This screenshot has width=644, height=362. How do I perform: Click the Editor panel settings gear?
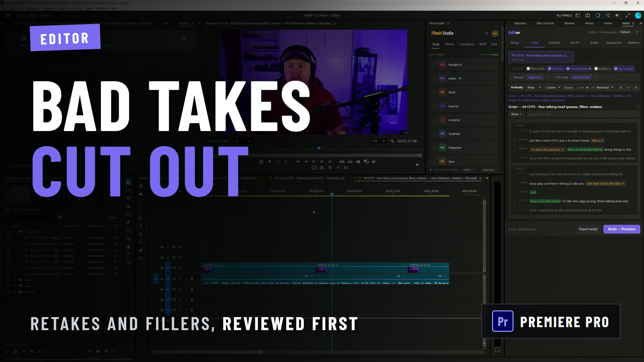(637, 32)
